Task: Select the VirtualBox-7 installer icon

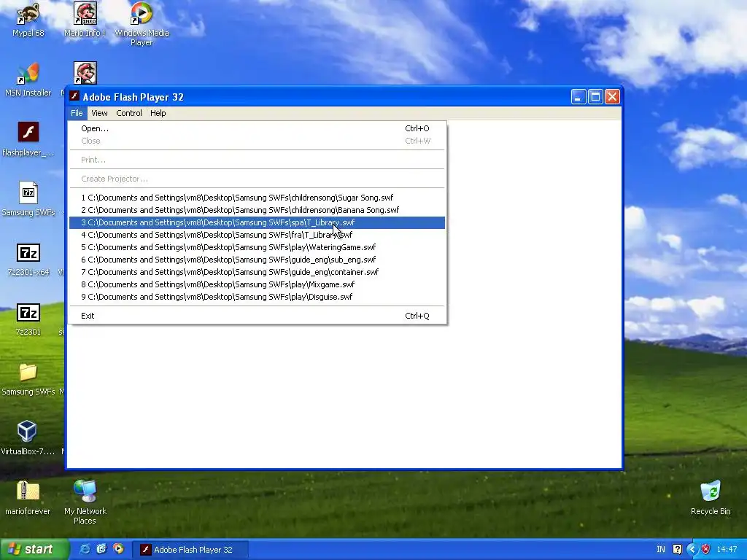Action: click(28, 438)
